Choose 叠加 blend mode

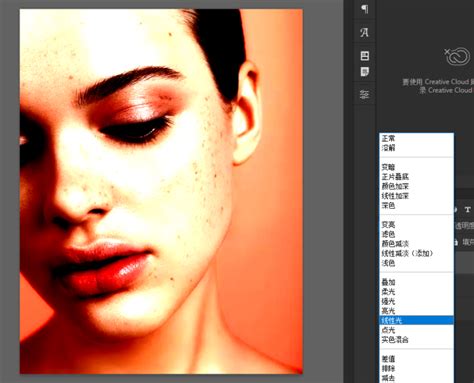(x=388, y=282)
